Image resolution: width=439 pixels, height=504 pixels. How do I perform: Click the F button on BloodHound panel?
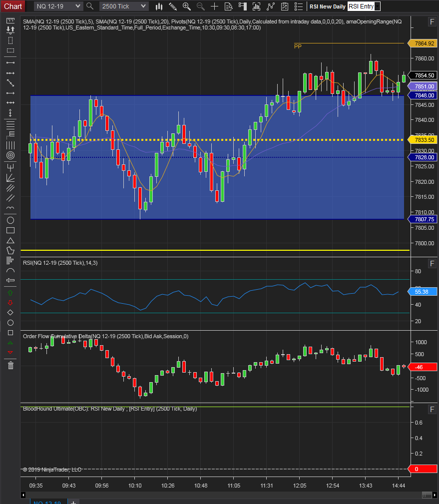pyautogui.click(x=432, y=409)
